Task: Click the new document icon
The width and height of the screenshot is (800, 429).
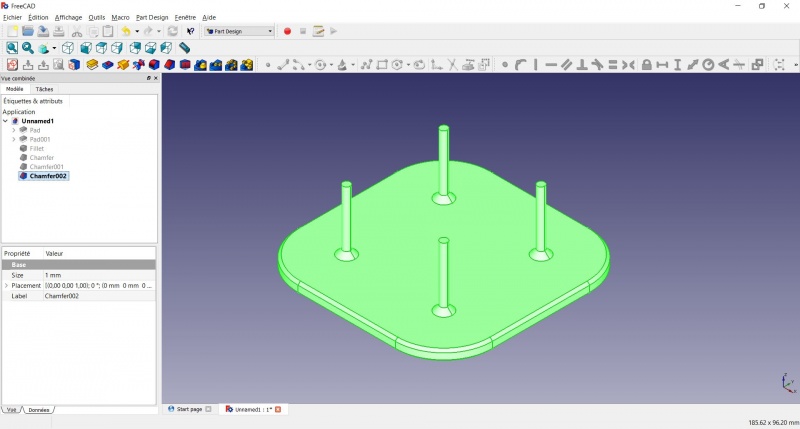Action: pyautogui.click(x=12, y=31)
